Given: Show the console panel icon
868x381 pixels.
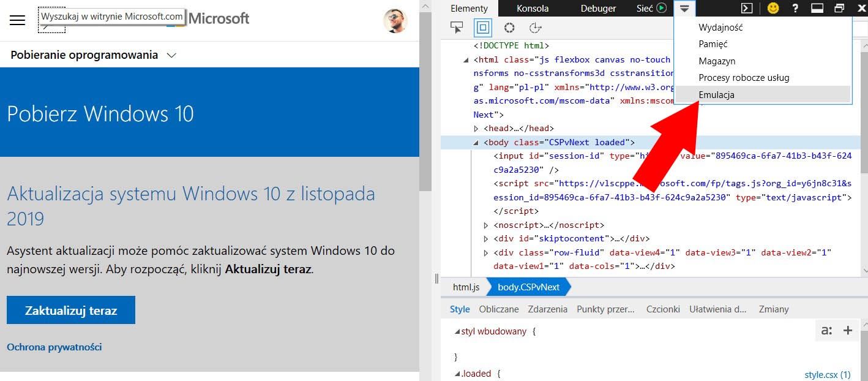Looking at the screenshot, I should point(747,8).
